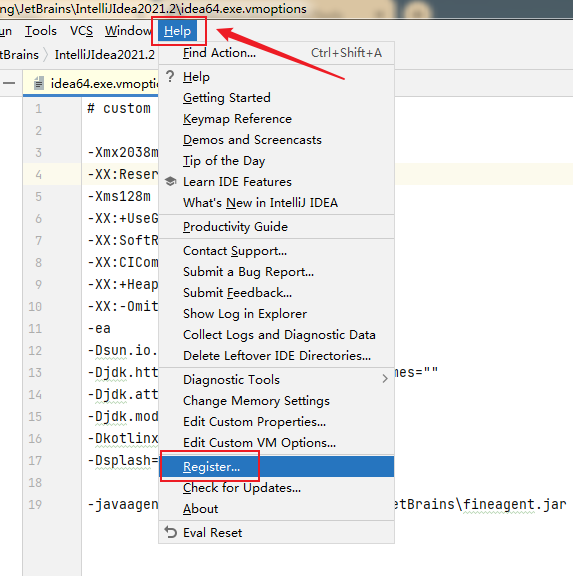
Task: Open the VCS menu
Action: [x=81, y=31]
